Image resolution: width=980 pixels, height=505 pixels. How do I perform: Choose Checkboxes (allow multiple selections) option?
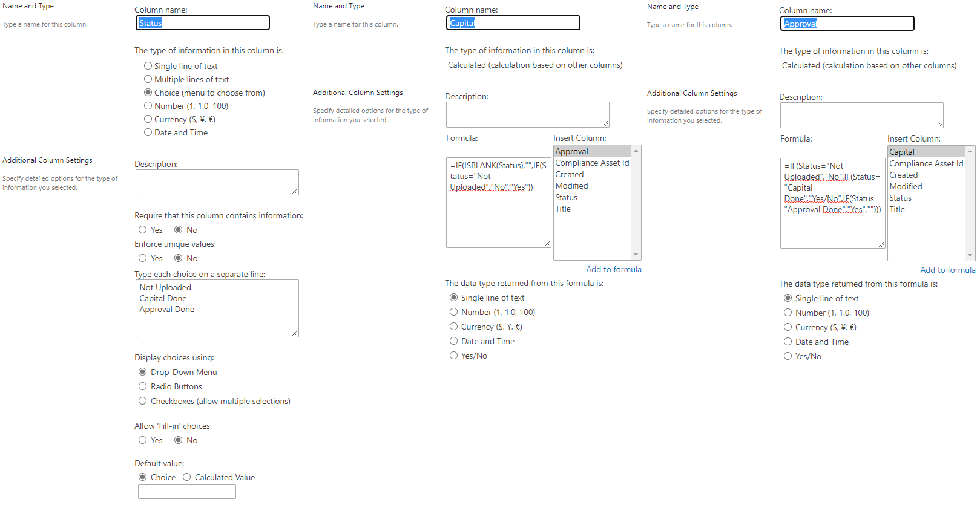pos(142,401)
